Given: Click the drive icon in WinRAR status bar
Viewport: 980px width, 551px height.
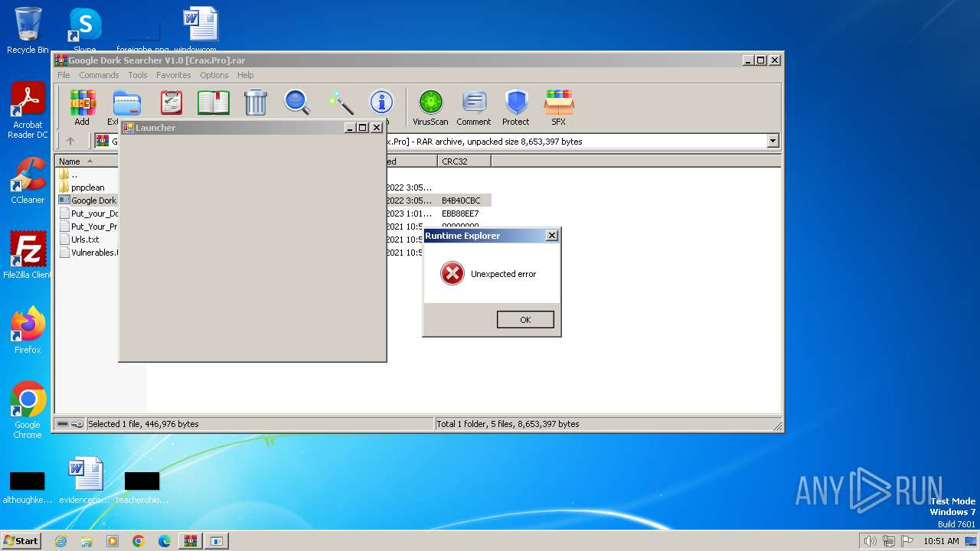Looking at the screenshot, I should pyautogui.click(x=63, y=424).
